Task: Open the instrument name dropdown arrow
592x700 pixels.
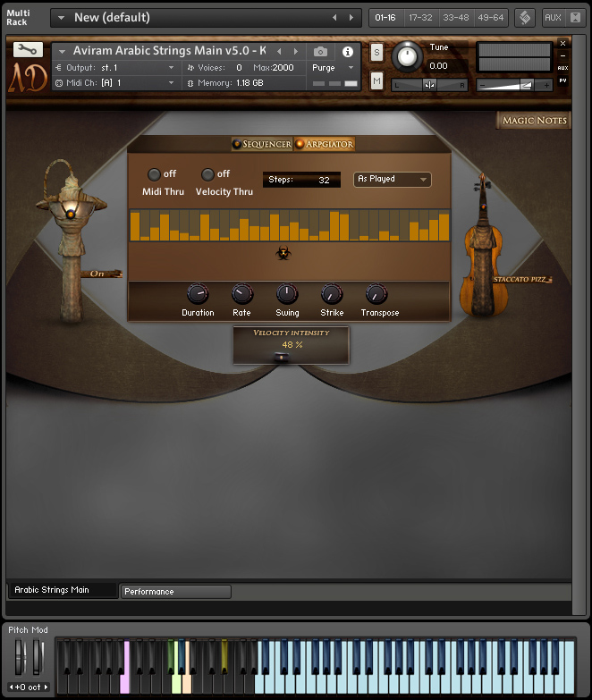Action: click(x=62, y=52)
